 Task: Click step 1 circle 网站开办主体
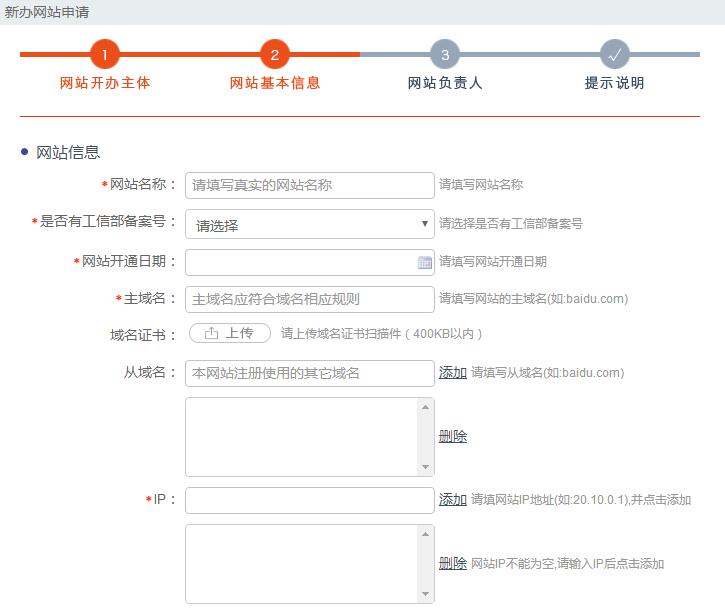[105, 54]
